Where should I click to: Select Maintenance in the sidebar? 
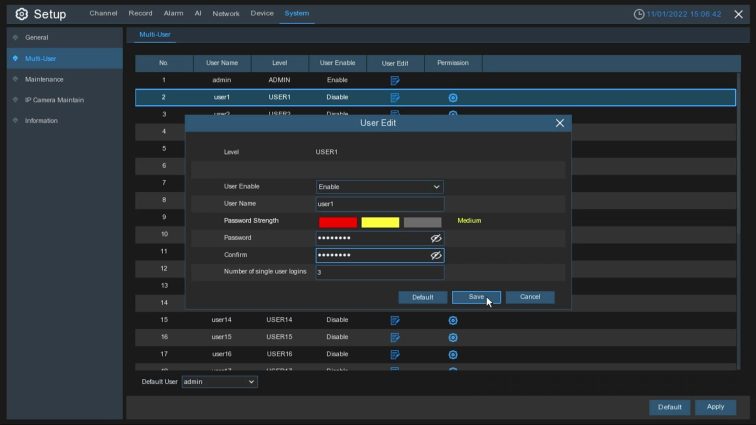[44, 79]
